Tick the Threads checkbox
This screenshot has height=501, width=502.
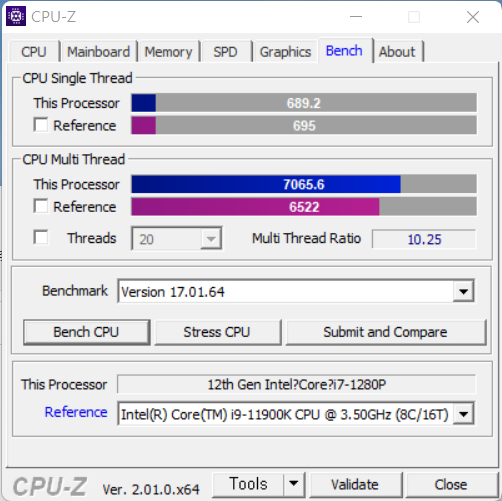[x=41, y=237]
